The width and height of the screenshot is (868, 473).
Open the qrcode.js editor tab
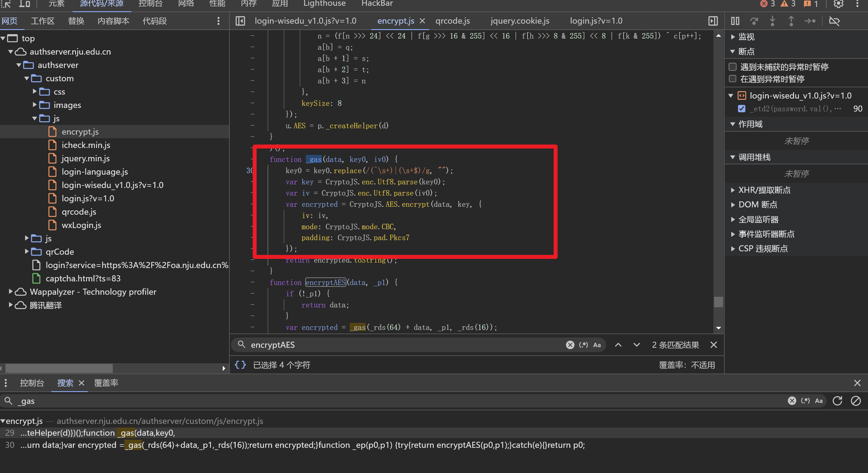[452, 21]
